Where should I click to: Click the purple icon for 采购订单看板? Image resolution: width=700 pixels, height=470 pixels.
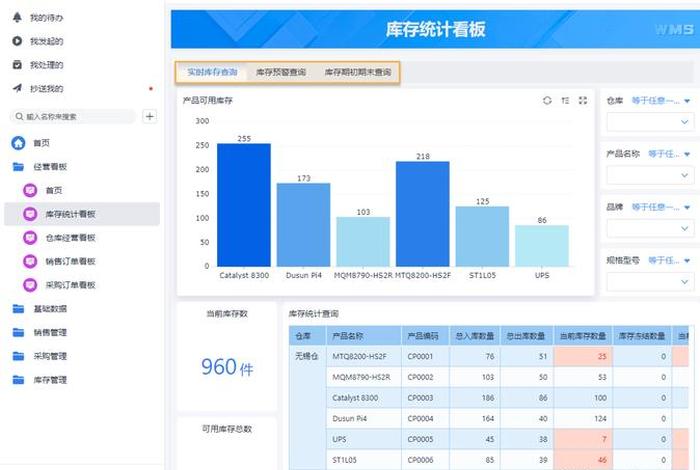click(30, 285)
